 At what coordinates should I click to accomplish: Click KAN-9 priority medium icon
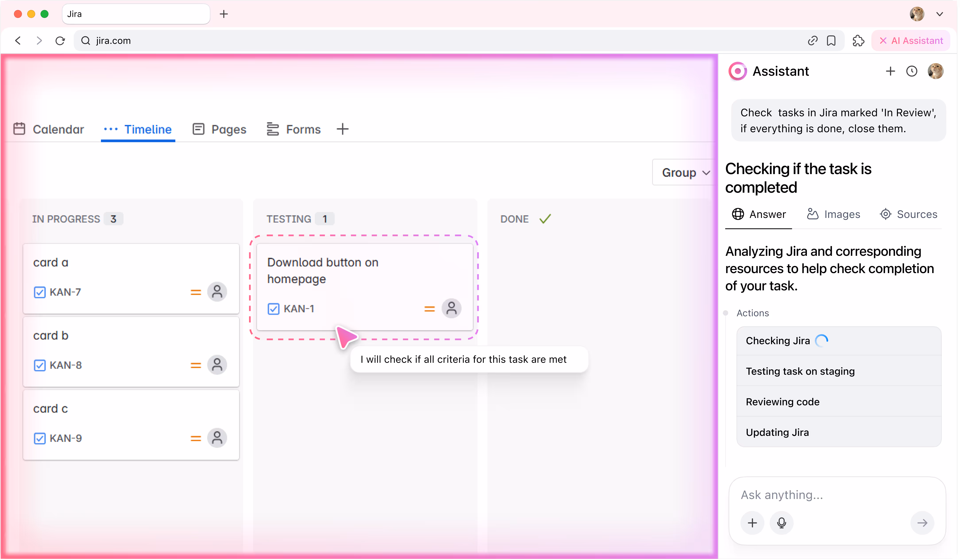pos(196,438)
